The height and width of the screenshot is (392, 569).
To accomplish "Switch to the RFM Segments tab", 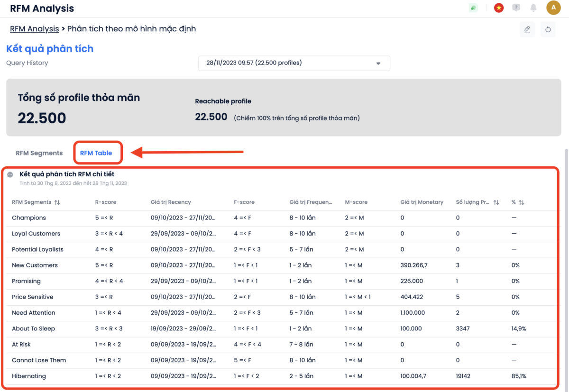I will [39, 153].
